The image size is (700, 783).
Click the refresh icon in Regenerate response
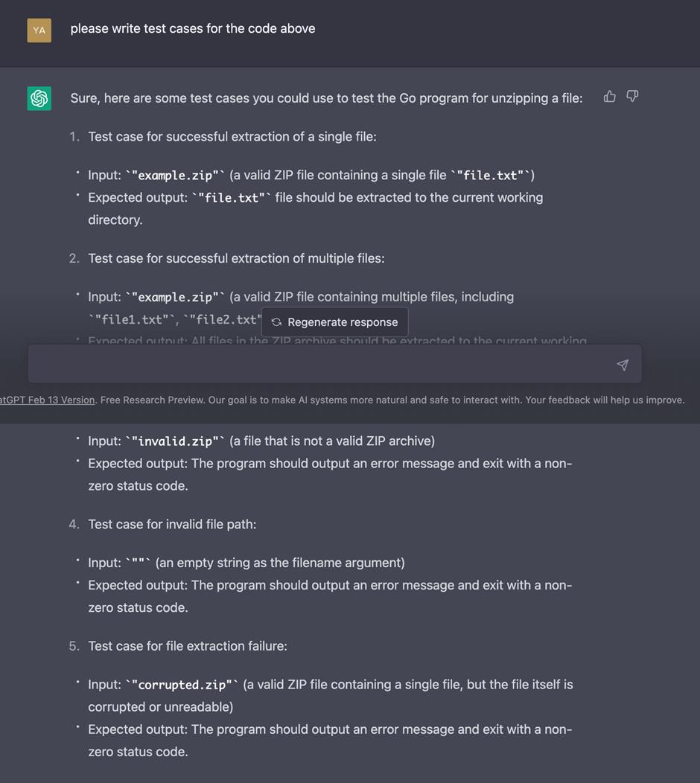(276, 322)
